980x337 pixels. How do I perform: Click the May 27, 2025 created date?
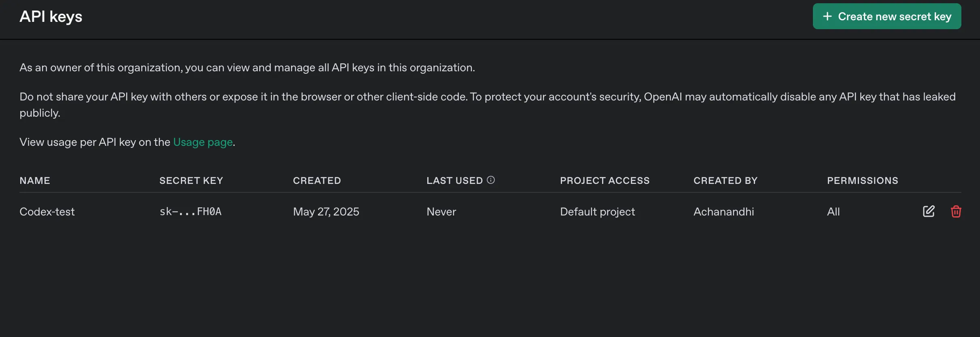pyautogui.click(x=326, y=212)
